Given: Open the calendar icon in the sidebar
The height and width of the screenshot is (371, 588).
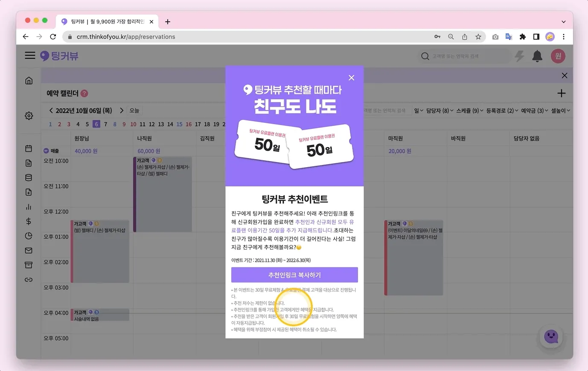Looking at the screenshot, I should pyautogui.click(x=29, y=148).
